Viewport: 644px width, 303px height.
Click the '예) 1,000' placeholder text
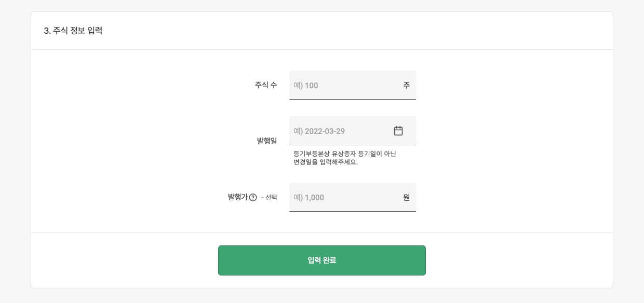[308, 197]
